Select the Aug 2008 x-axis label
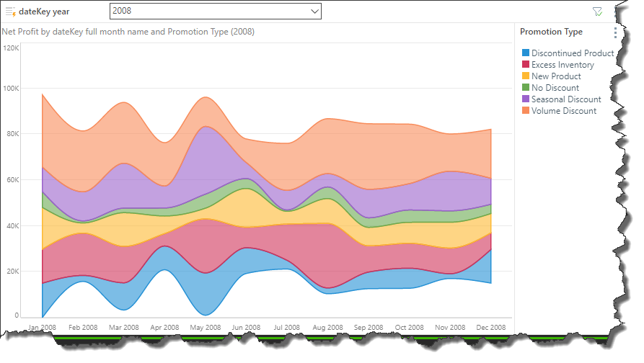This screenshot has width=644, height=363. (328, 327)
